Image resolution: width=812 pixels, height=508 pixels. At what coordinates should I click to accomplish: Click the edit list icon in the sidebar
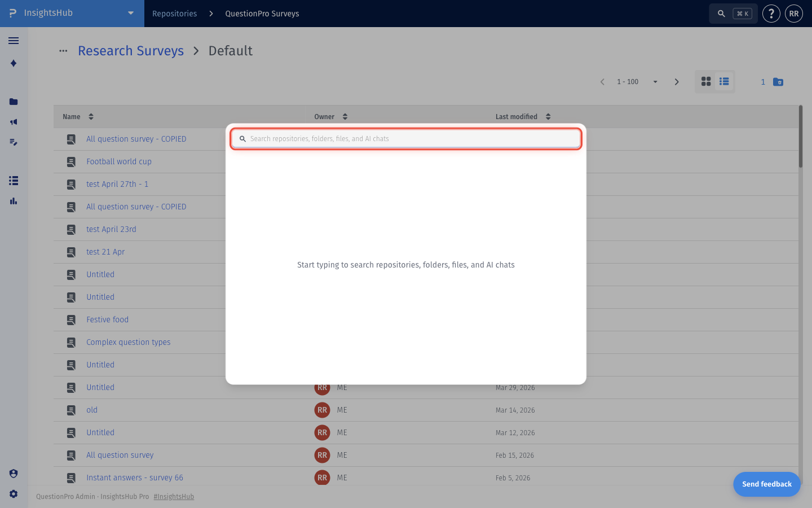[14, 142]
